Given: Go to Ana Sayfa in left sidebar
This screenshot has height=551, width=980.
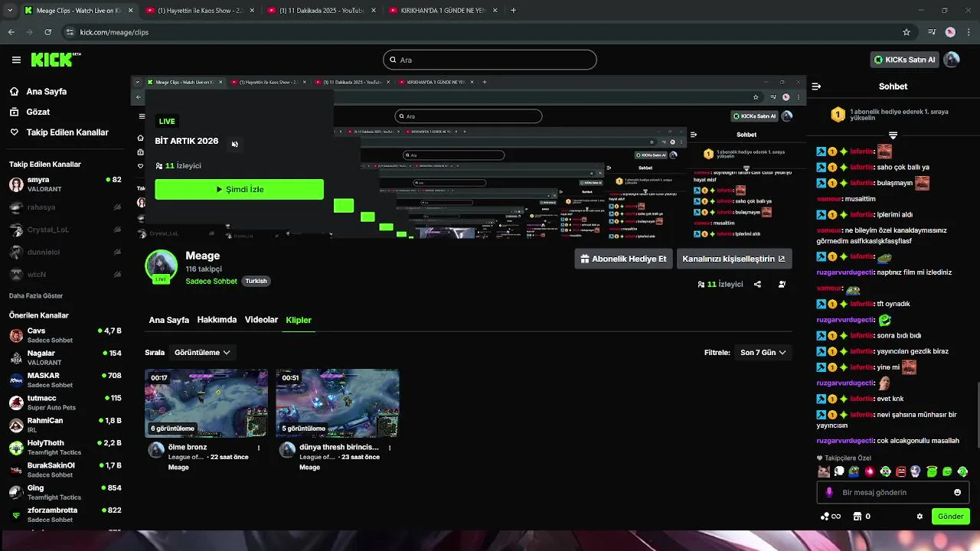Looking at the screenshot, I should coord(46,92).
